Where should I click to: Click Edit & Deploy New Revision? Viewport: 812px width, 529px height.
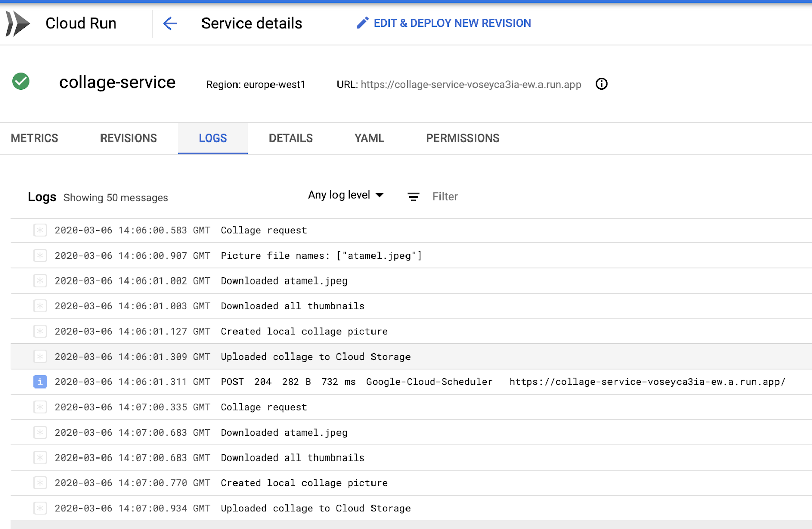(452, 23)
